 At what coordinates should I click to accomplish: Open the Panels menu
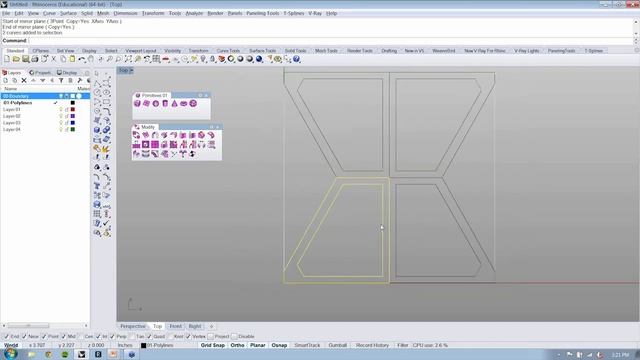click(235, 13)
